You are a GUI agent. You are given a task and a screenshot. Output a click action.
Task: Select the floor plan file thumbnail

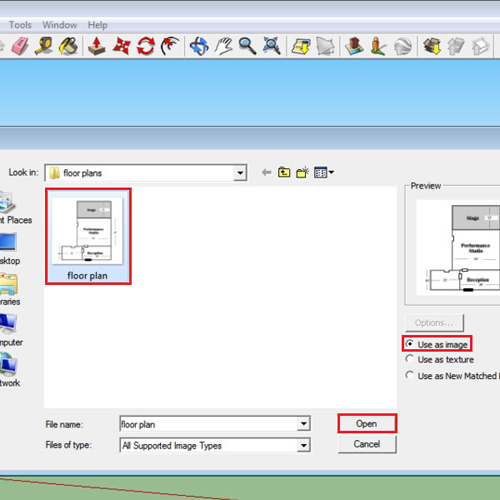88,231
